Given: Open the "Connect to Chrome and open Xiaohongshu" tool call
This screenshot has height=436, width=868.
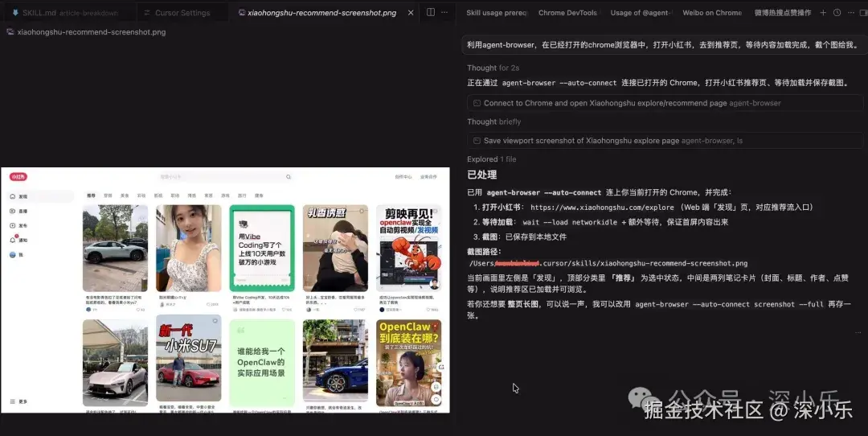Looking at the screenshot, I should [x=665, y=103].
